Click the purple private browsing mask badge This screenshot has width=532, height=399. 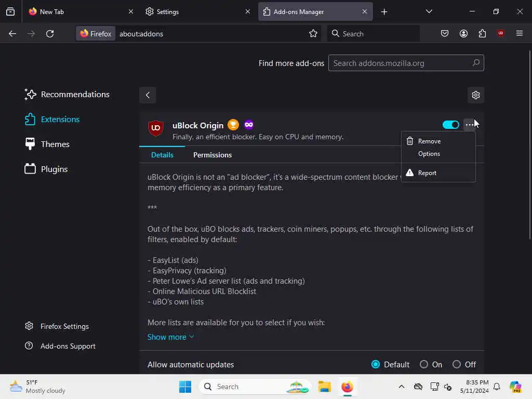249,125
